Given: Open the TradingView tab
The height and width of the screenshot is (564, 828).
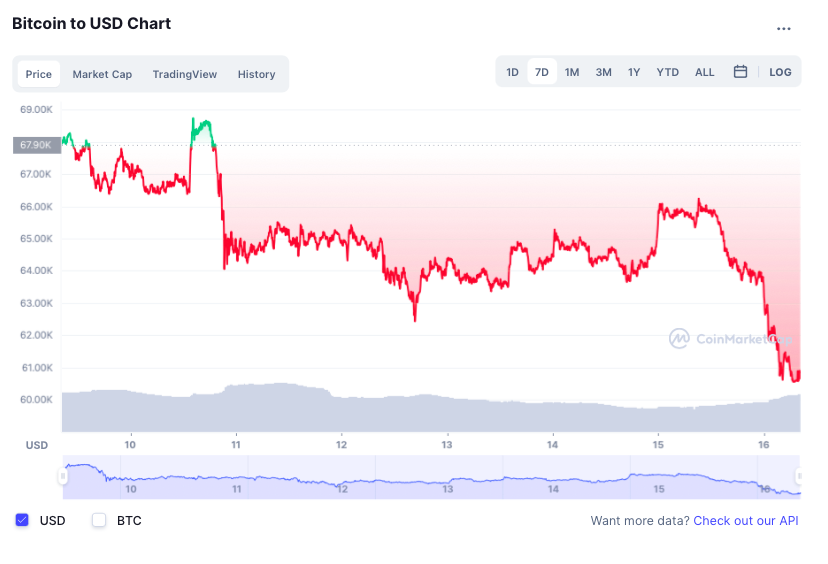Looking at the screenshot, I should coord(184,74).
